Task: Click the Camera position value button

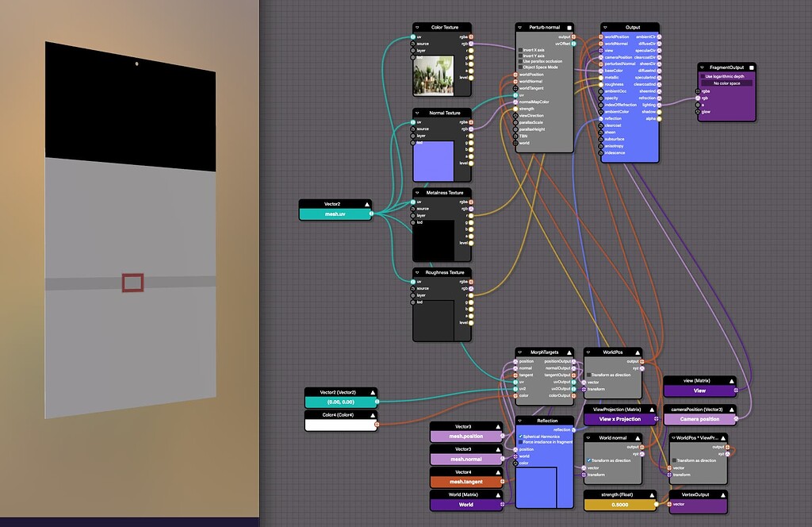Action: pos(699,419)
